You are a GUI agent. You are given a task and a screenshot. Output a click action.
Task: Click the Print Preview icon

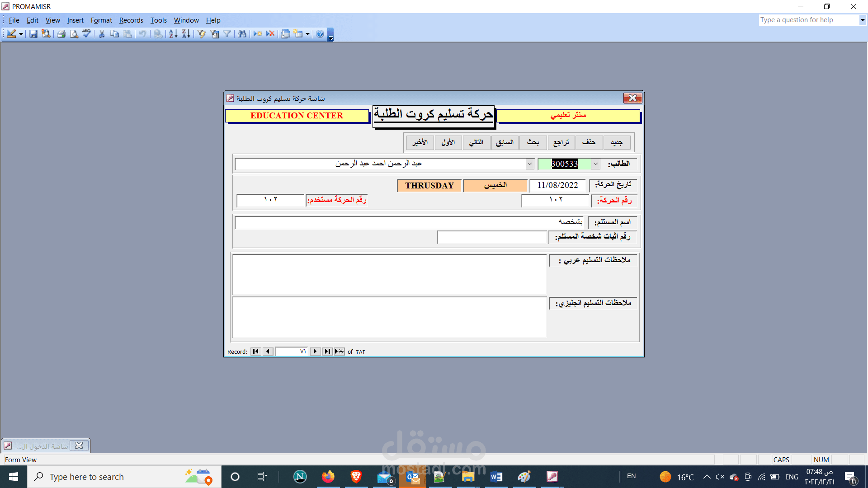tap(74, 34)
